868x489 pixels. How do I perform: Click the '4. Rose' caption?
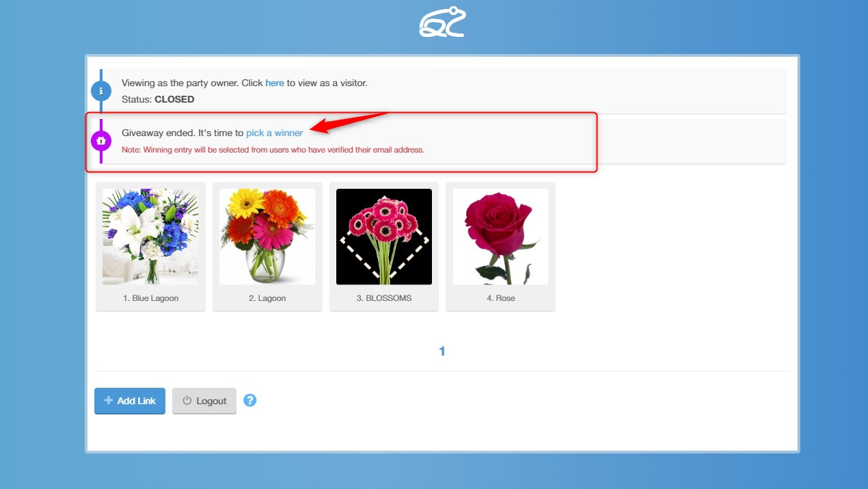tap(500, 298)
